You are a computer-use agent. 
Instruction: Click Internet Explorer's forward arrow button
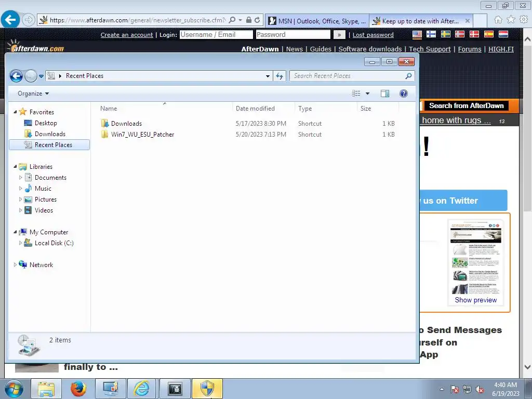[x=29, y=20]
